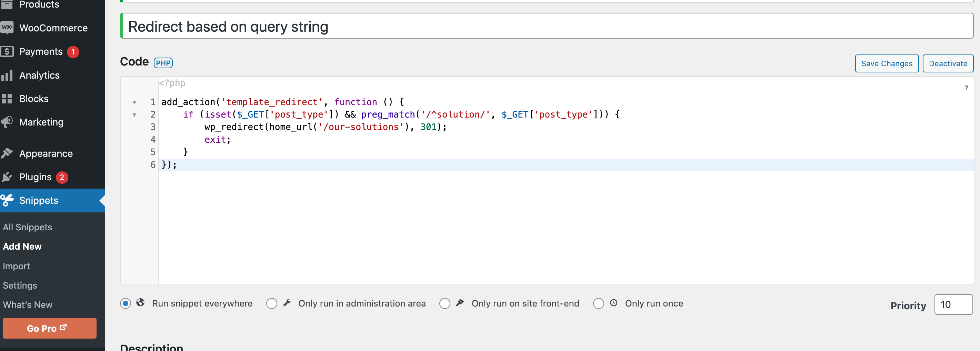Go to Import submenu link
The image size is (980, 351).
coord(16,266)
